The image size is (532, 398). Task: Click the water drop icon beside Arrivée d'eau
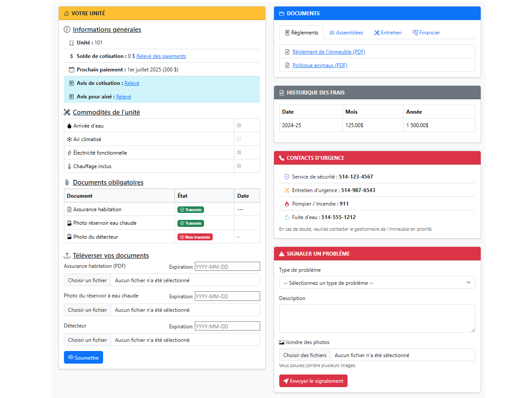tap(69, 126)
